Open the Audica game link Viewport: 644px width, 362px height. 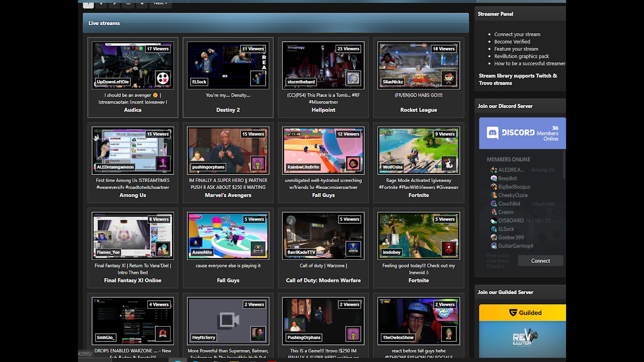(x=133, y=110)
